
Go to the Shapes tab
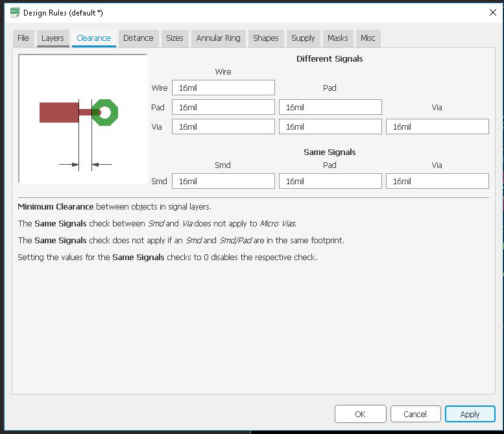[x=266, y=38]
